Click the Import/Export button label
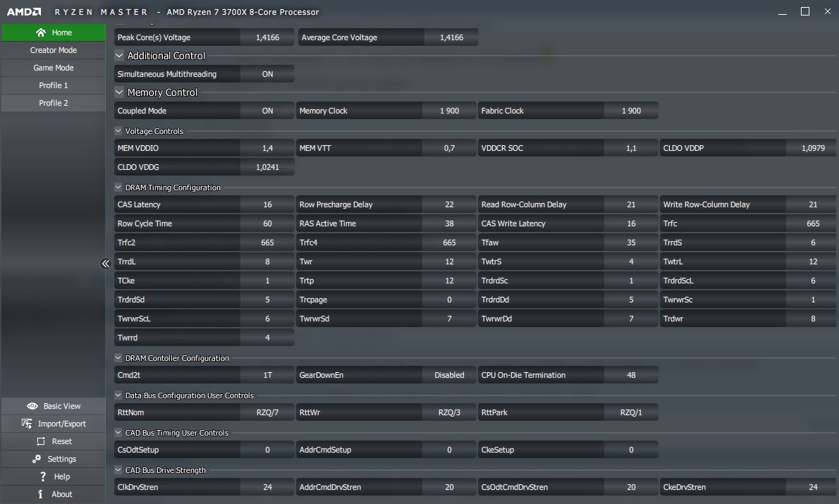The height and width of the screenshot is (504, 839). click(x=61, y=424)
